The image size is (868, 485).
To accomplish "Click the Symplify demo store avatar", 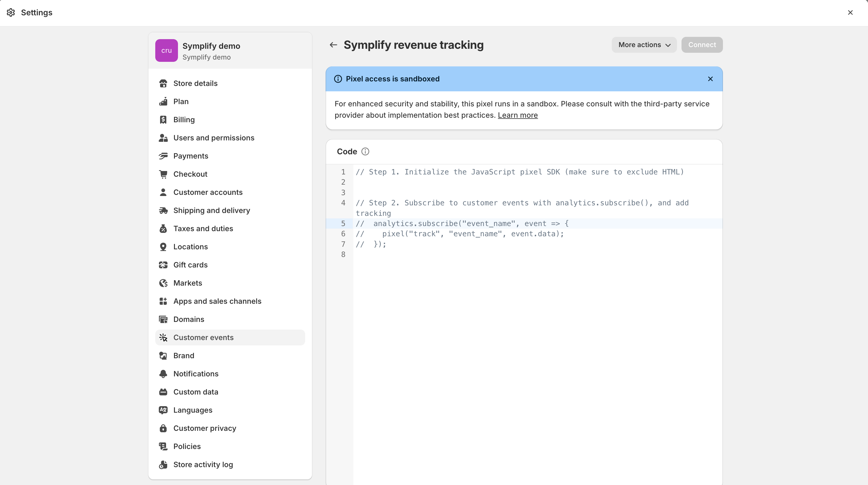I will coord(166,50).
